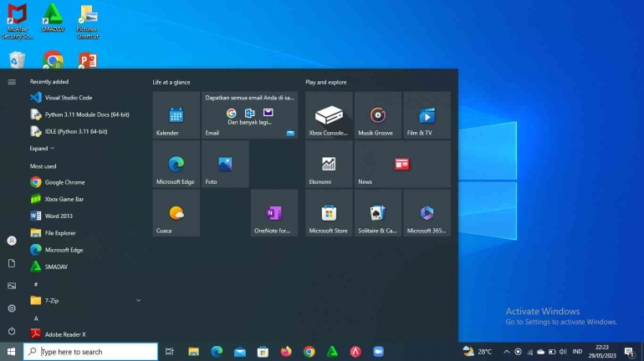Open SMADAV from the taskbar
Image resolution: width=644 pixels, height=361 pixels.
point(332,352)
